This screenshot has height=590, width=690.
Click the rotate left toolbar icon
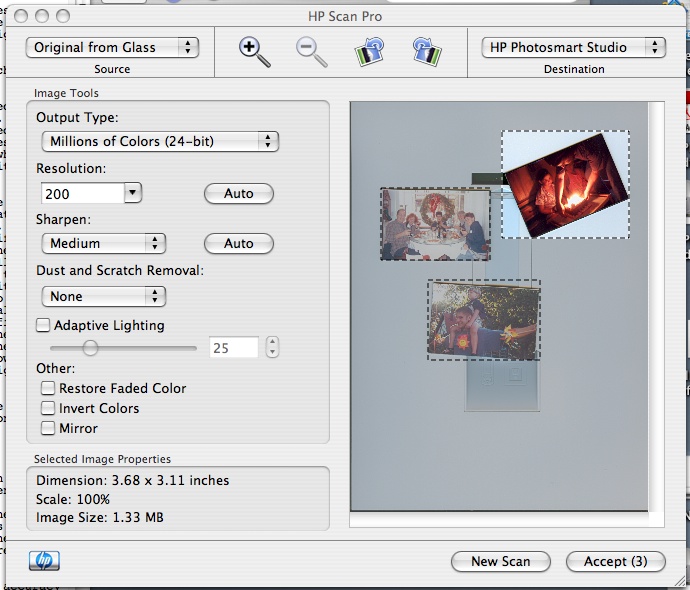tap(370, 51)
